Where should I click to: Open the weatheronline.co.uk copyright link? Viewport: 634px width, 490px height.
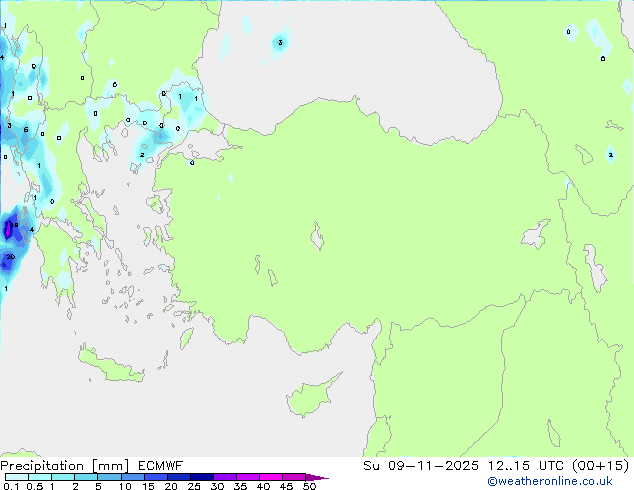[x=550, y=481]
